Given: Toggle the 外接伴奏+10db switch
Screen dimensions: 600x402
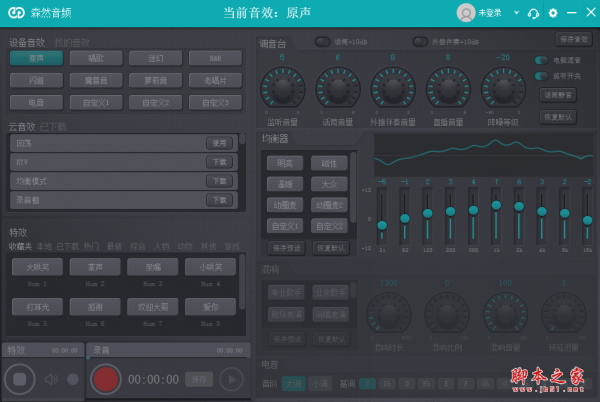Looking at the screenshot, I should (421, 42).
